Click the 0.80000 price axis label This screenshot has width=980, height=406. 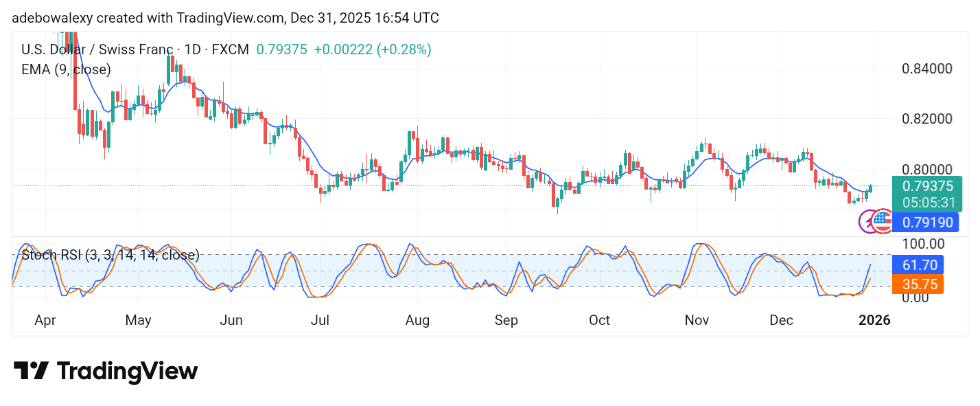click(x=927, y=170)
